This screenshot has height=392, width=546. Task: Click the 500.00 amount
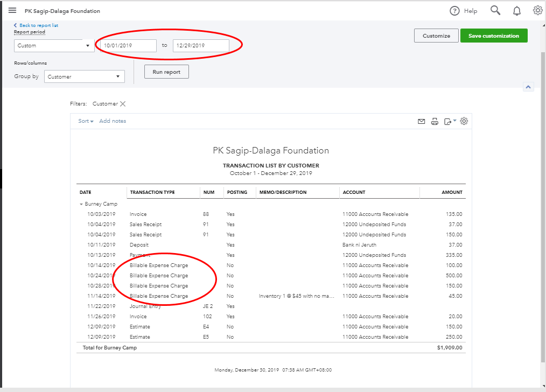[454, 276]
